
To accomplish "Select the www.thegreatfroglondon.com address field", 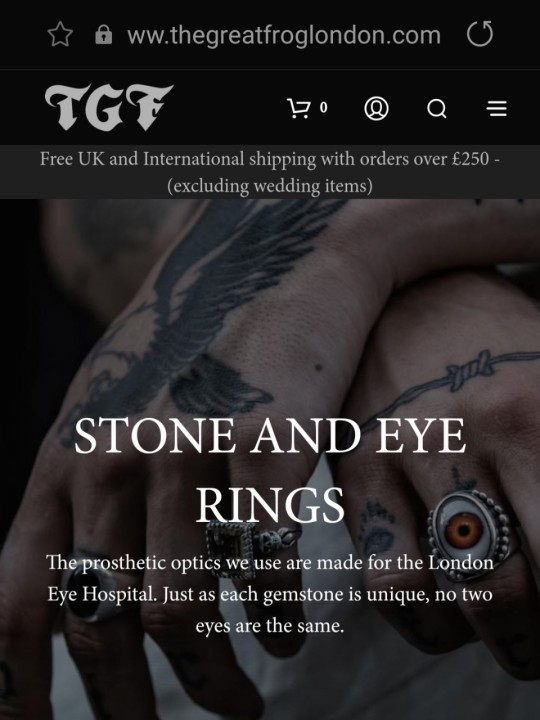I will click(284, 35).
